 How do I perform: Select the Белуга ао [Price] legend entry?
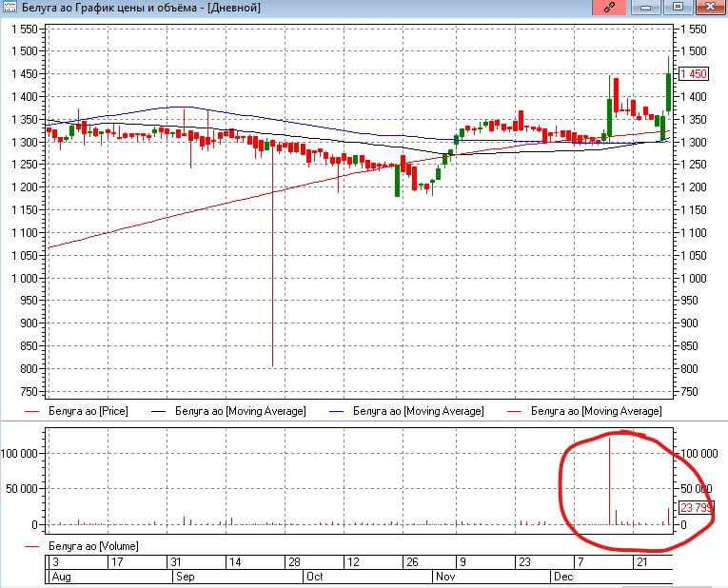pyautogui.click(x=77, y=411)
